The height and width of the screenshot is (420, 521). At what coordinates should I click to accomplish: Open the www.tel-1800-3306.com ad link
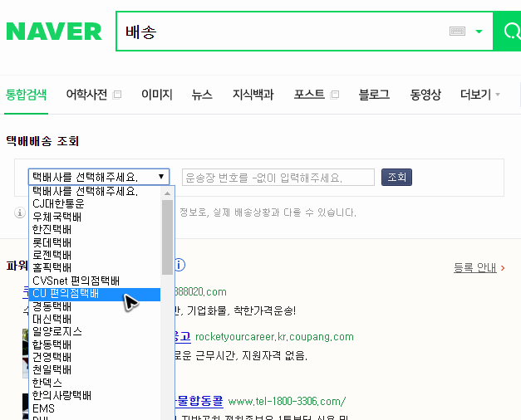click(x=287, y=401)
